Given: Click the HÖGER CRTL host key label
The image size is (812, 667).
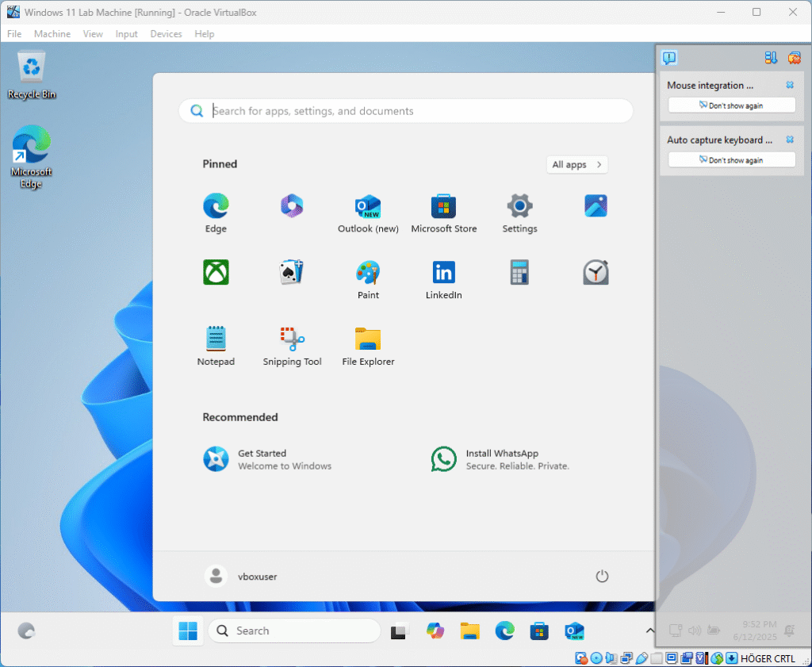Looking at the screenshot, I should (768, 659).
